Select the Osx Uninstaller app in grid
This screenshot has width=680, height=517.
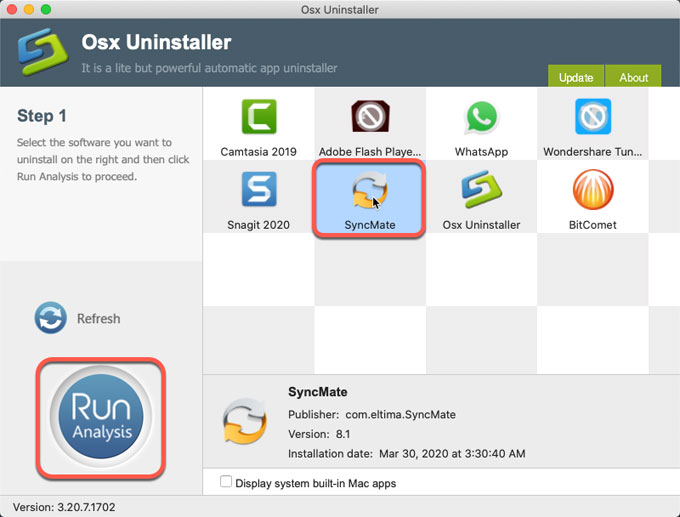tap(481, 190)
